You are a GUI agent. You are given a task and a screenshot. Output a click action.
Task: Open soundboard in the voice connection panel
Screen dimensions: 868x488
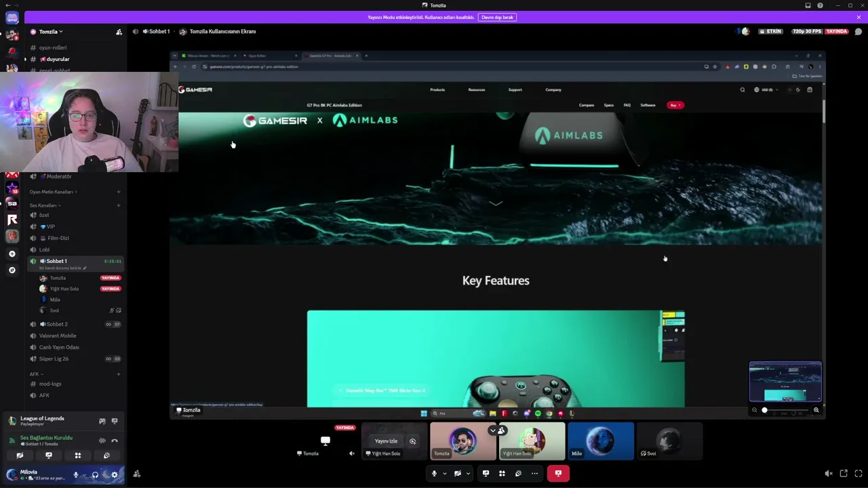pos(106,455)
